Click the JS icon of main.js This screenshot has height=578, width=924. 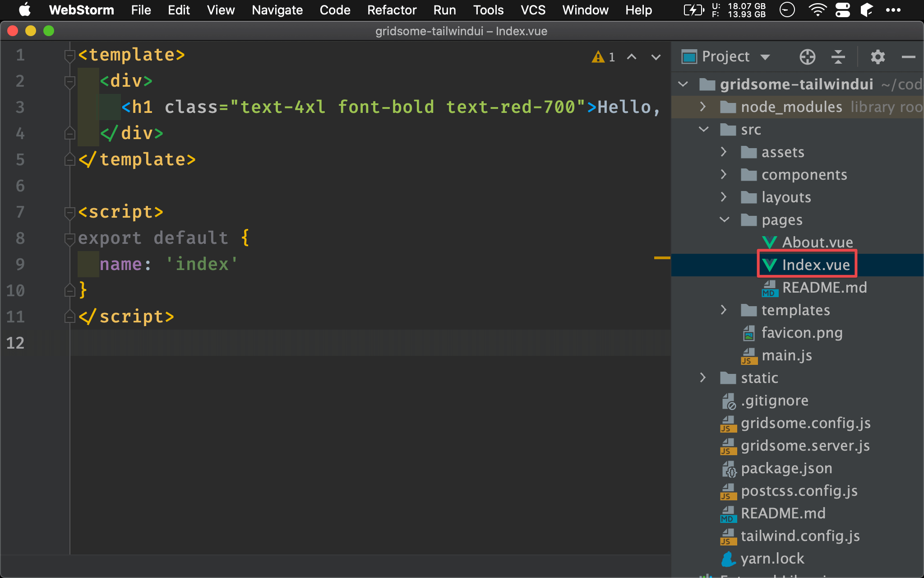pyautogui.click(x=749, y=356)
